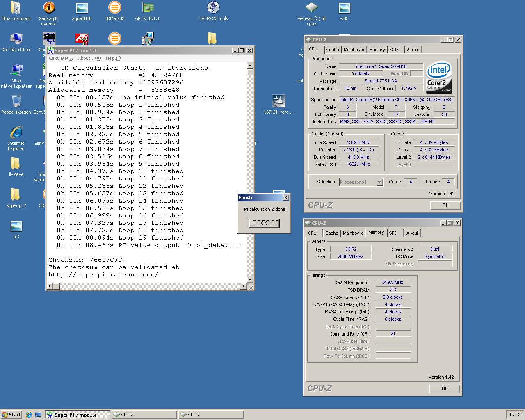Switch to SPD tab in lower CPU-Z

(x=393, y=233)
